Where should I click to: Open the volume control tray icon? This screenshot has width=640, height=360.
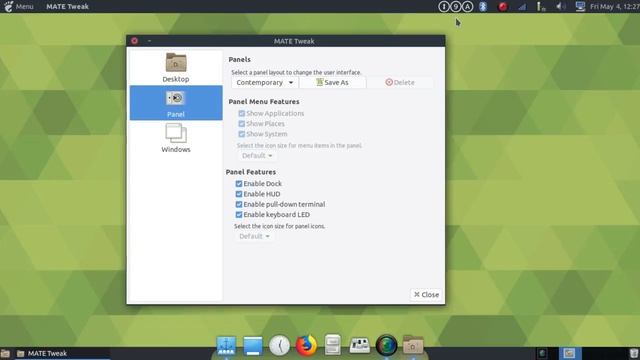561,7
